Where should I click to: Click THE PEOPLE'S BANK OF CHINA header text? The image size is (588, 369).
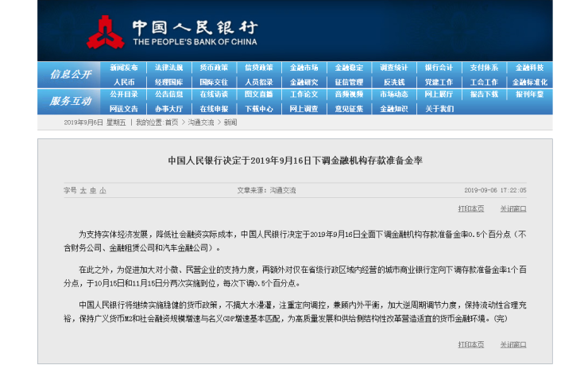pyautogui.click(x=195, y=41)
